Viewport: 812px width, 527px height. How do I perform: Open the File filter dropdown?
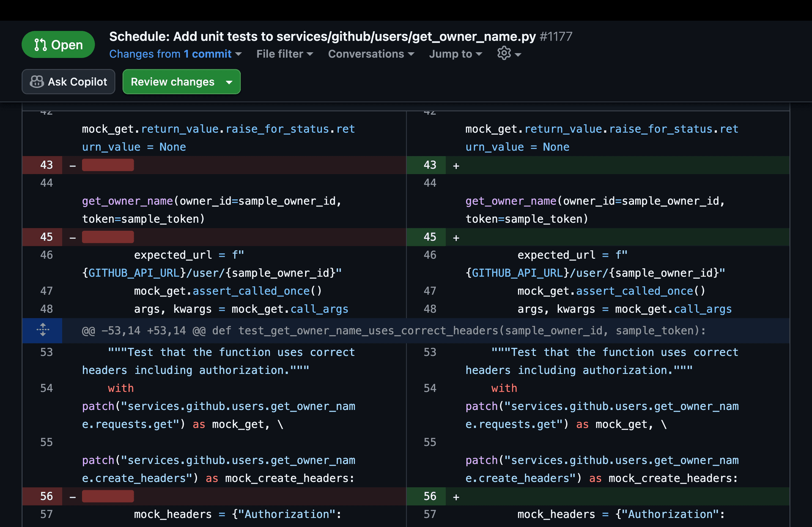285,54
